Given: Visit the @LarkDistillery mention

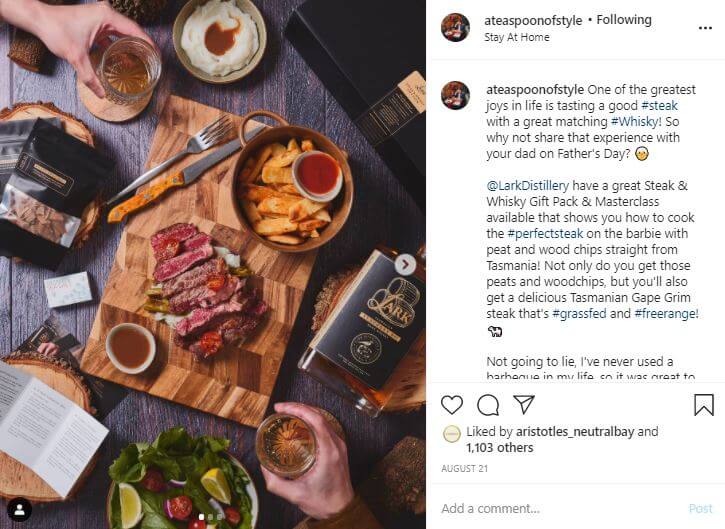Looking at the screenshot, I should pos(528,185).
